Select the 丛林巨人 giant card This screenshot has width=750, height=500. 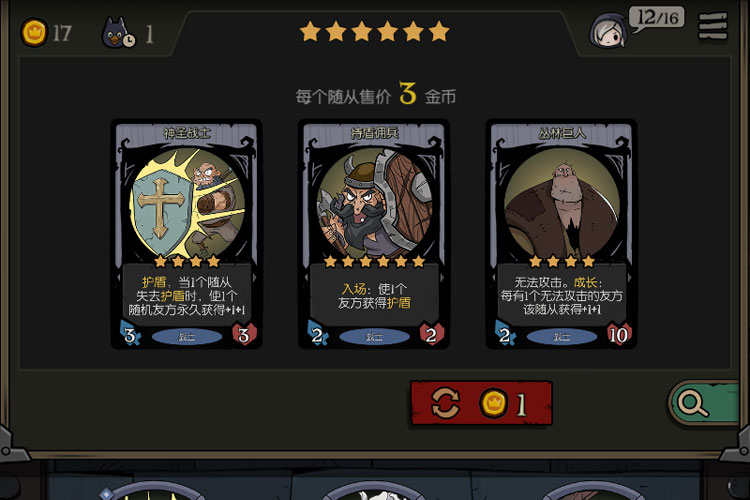pyautogui.click(x=562, y=233)
